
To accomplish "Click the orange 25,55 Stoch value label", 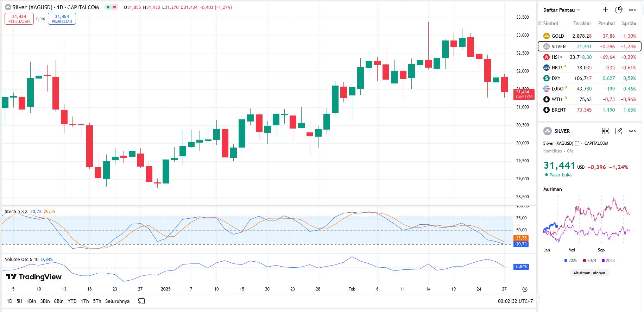I will (x=521, y=238).
